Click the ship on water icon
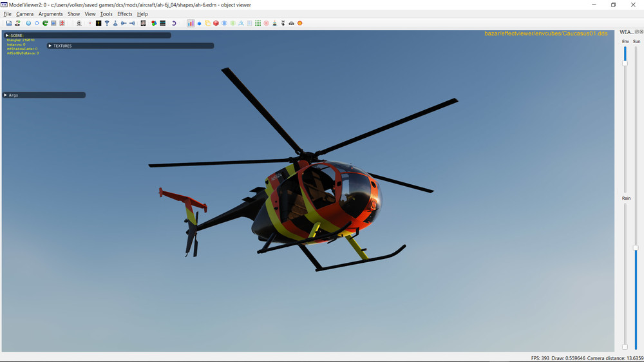 pyautogui.click(x=275, y=23)
